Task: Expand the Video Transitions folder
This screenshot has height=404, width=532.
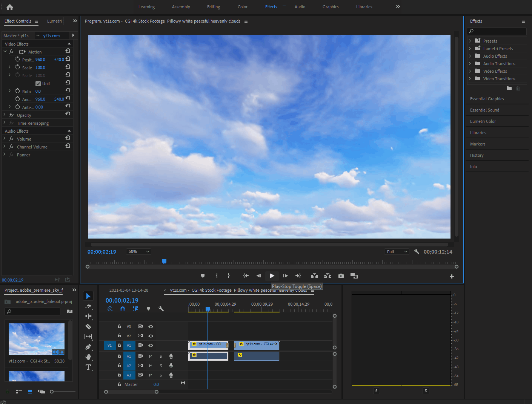Action: 470,79
